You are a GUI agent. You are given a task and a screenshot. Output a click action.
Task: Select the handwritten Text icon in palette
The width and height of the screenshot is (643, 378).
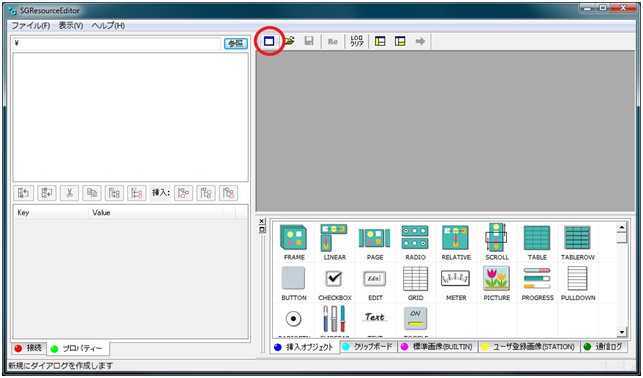point(374,318)
